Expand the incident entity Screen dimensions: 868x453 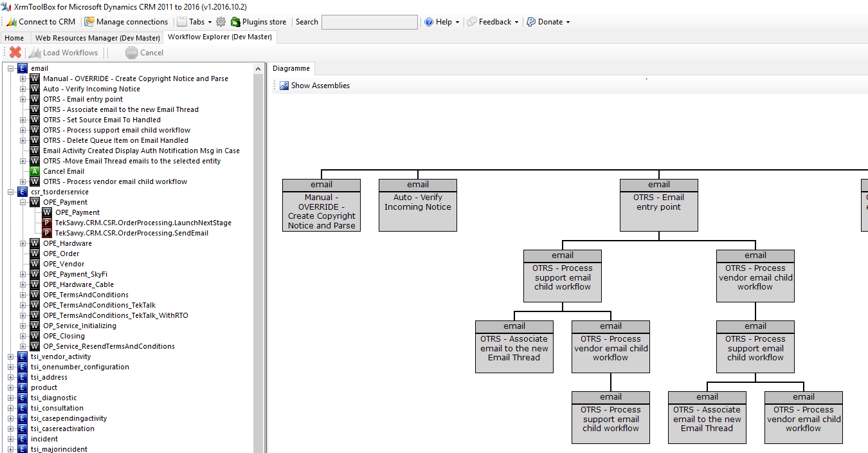(10, 439)
